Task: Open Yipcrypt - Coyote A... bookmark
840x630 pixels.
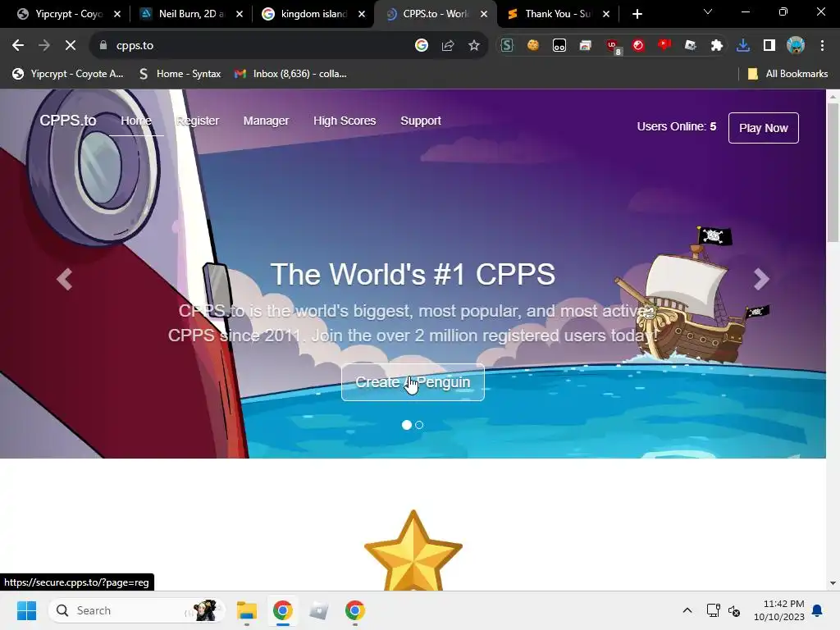Action: [x=68, y=74]
